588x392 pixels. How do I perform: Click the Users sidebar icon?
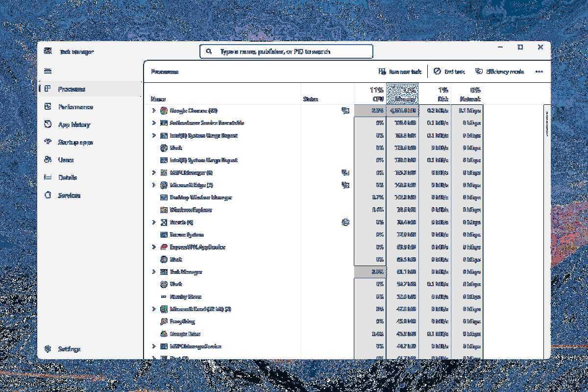pos(48,160)
